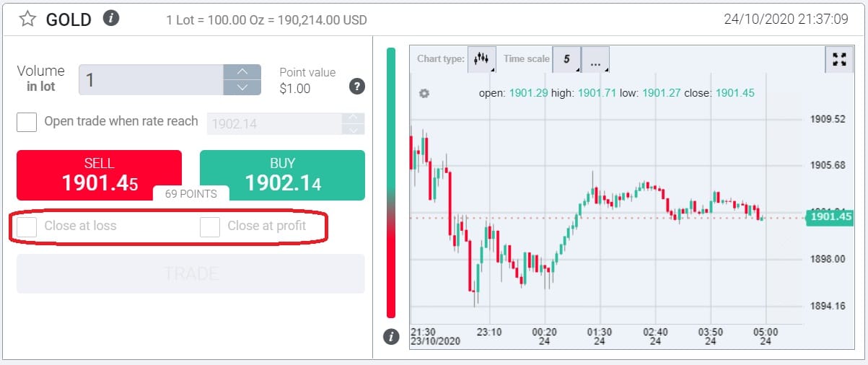
Task: Click the info icon below the sentiment bar
Action: tap(391, 336)
